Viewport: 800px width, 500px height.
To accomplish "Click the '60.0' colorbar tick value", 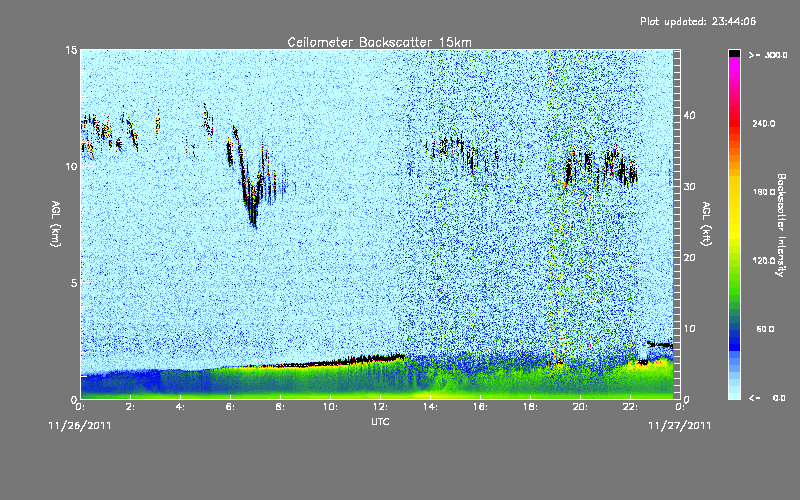I will coord(765,329).
